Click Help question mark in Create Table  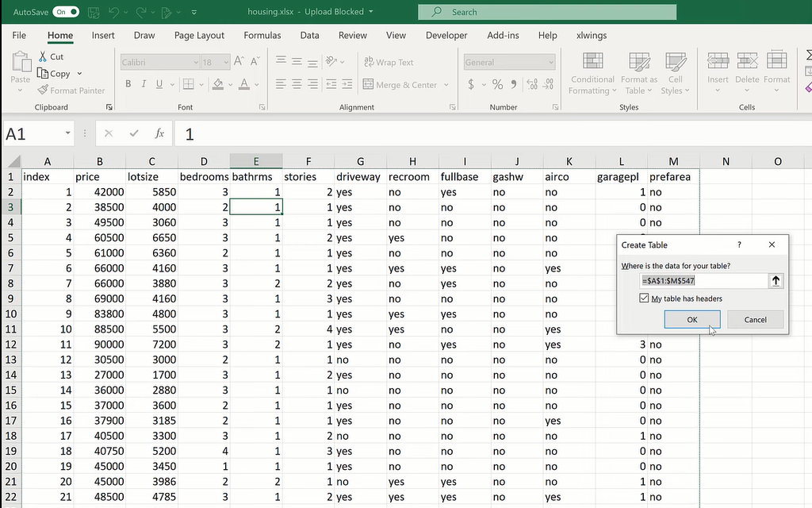pyautogui.click(x=740, y=244)
